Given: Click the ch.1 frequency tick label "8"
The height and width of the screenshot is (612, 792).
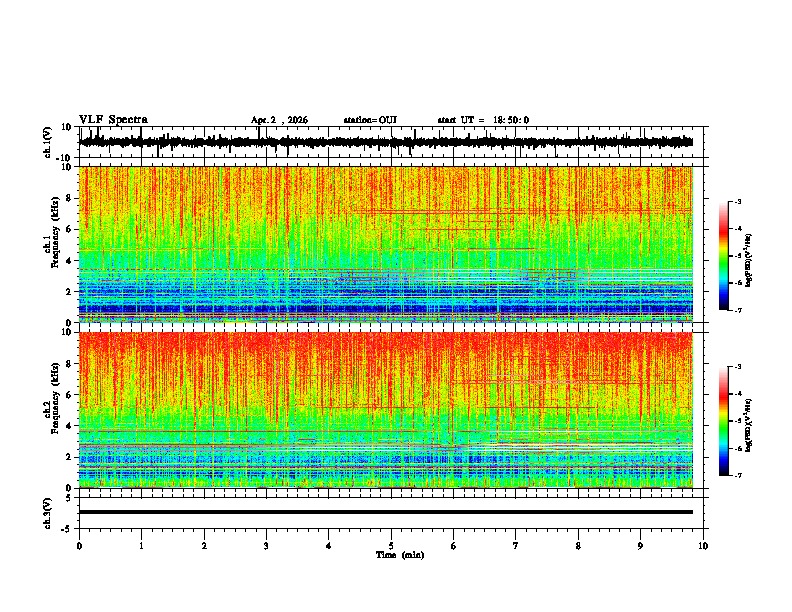Looking at the screenshot, I should click(x=70, y=198).
